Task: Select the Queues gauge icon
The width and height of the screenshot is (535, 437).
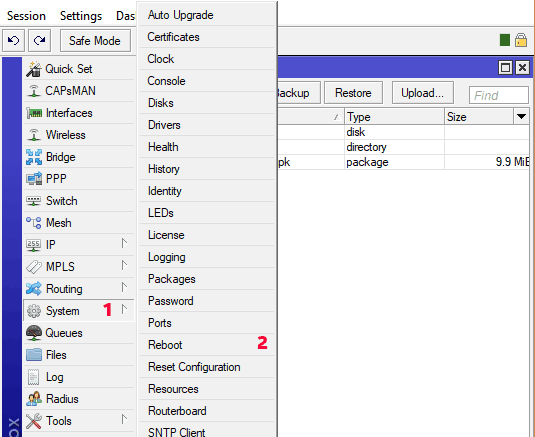Action: [34, 333]
